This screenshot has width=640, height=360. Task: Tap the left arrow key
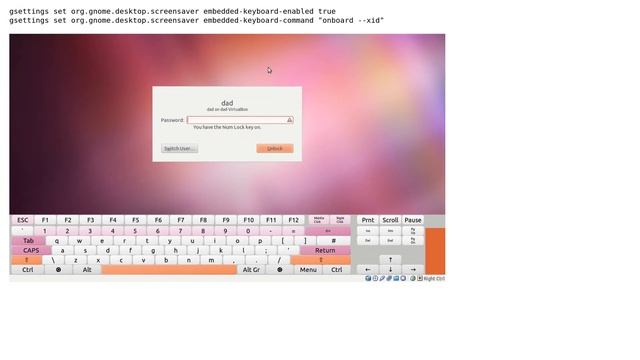point(368,270)
